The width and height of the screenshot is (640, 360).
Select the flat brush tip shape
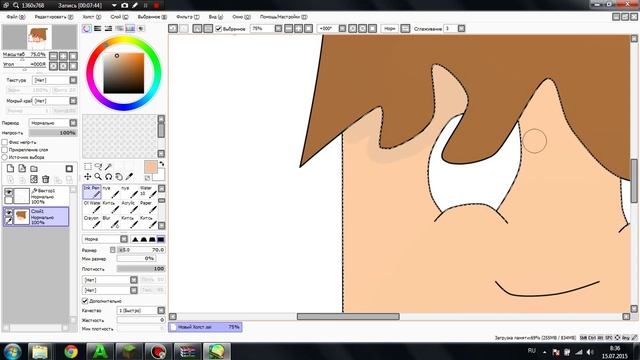coord(161,239)
